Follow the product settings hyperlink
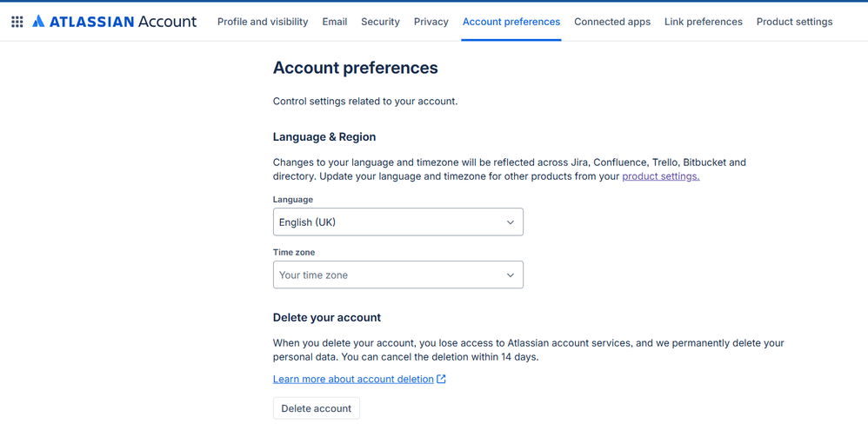 point(661,176)
